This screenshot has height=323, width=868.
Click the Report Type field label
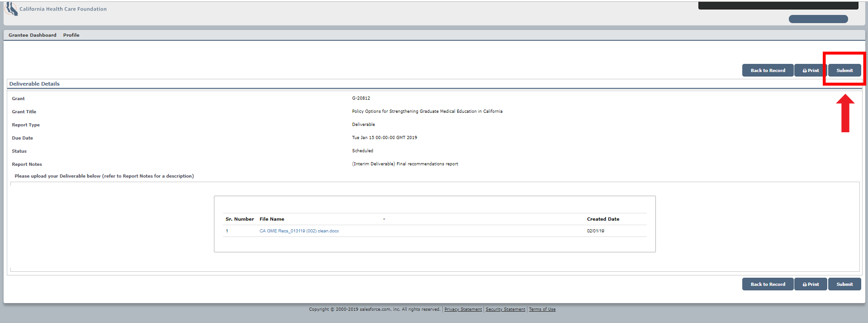26,125
